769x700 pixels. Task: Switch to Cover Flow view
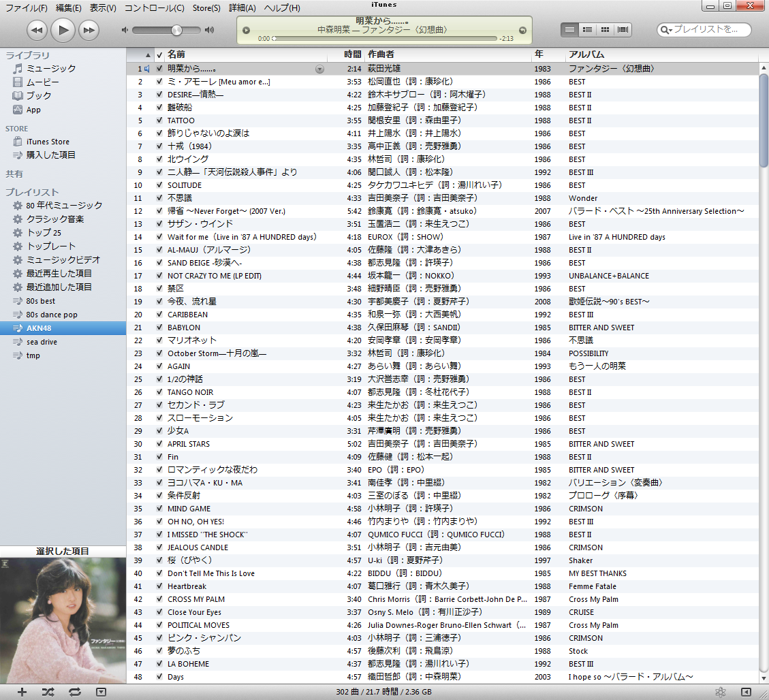(623, 30)
